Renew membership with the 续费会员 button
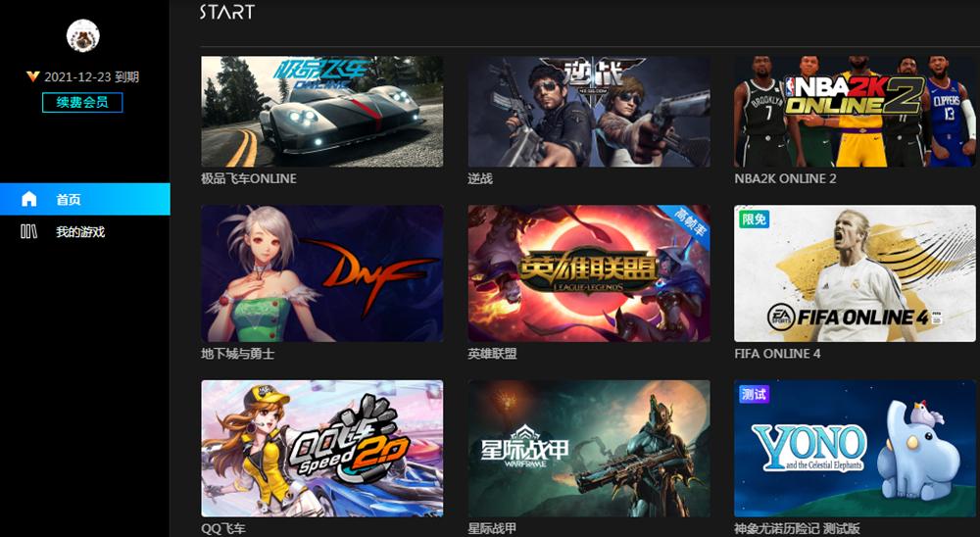 click(82, 103)
